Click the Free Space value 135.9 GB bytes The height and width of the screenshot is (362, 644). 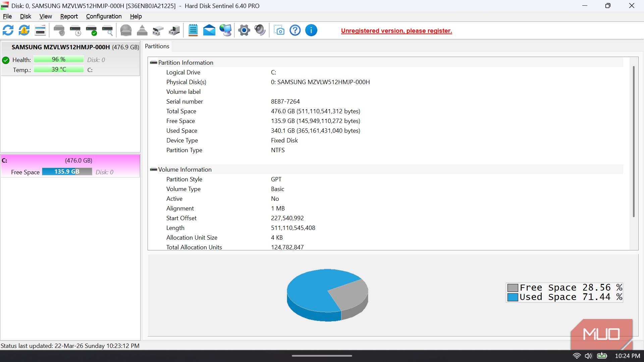(x=316, y=121)
